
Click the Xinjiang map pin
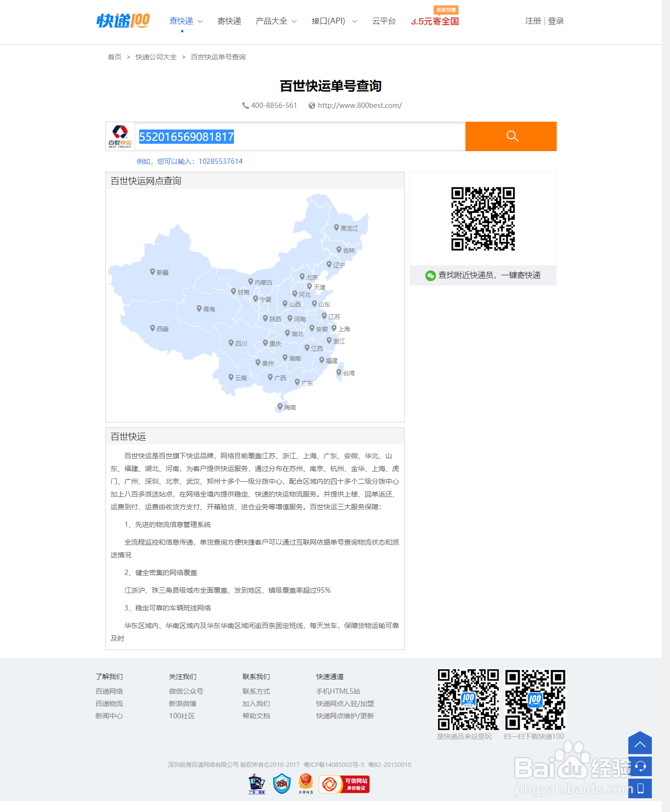coord(153,272)
